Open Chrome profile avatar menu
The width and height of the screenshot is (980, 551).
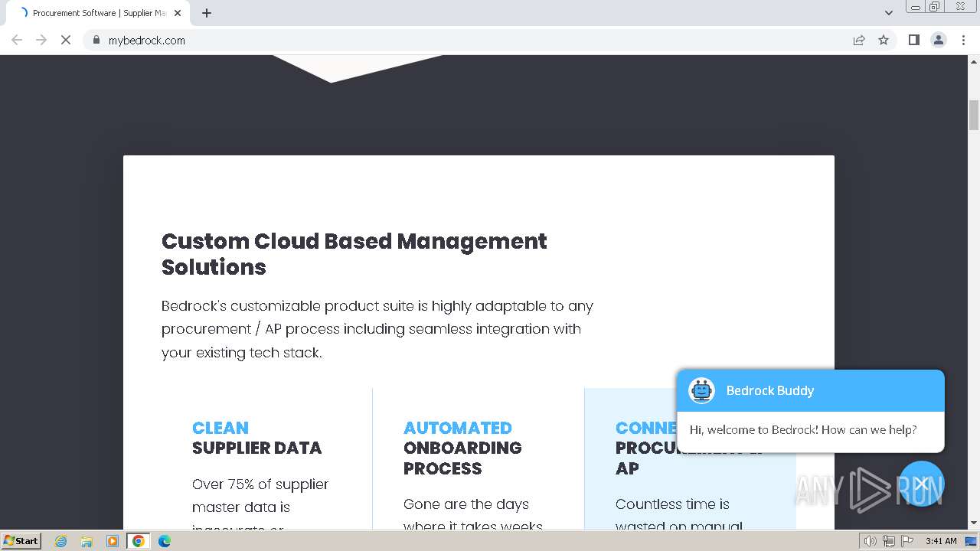pos(939,40)
